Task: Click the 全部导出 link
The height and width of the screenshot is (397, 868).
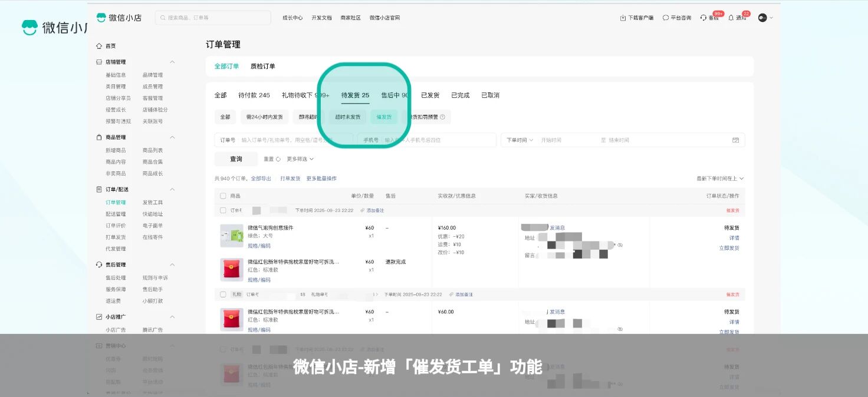Action: click(261, 178)
